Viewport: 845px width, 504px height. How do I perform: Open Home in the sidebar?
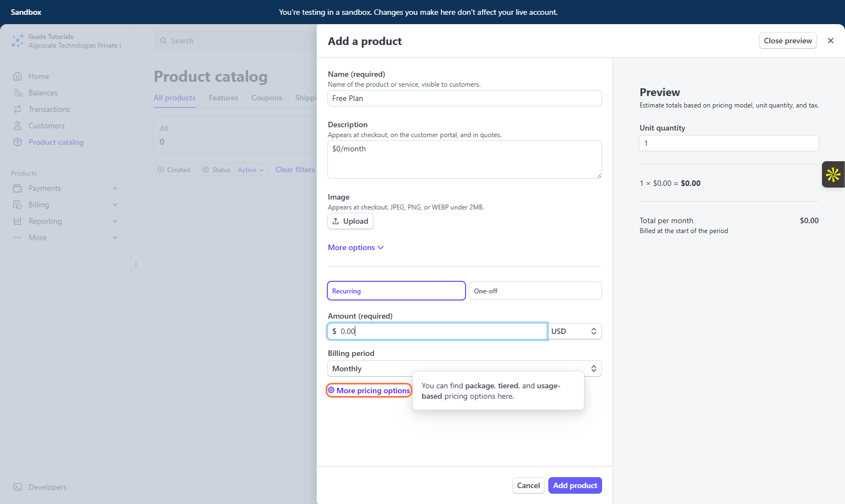(x=39, y=76)
